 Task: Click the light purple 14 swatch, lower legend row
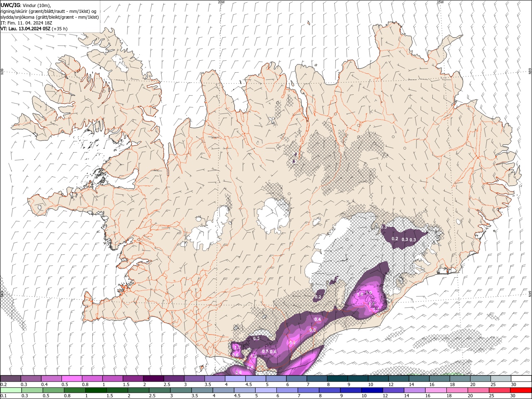pyautogui.click(x=414, y=390)
